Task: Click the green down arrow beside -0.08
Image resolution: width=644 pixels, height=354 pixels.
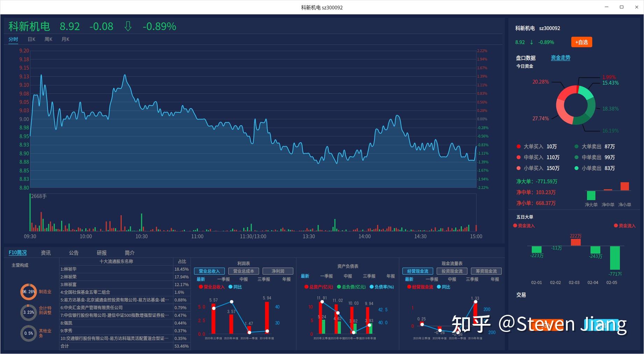Action: [128, 26]
